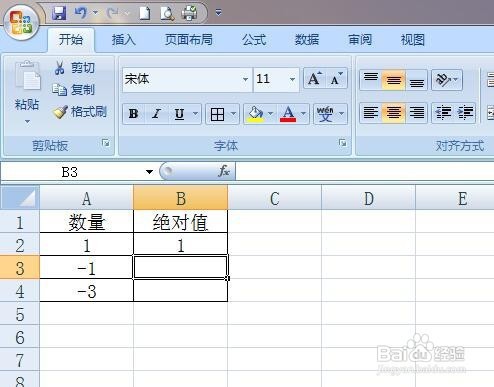Save the workbook from the quick access toolbar

(59, 13)
